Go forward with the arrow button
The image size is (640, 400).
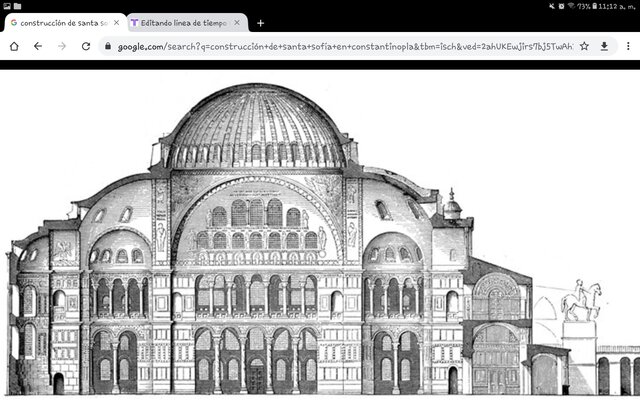(x=62, y=46)
